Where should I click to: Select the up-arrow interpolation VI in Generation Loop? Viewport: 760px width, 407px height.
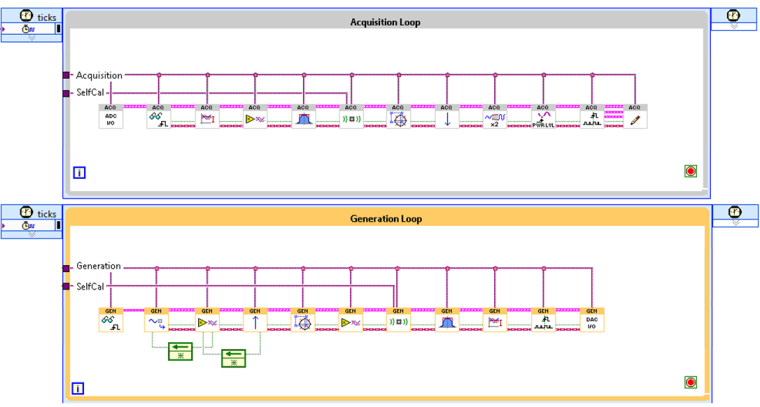coord(255,320)
